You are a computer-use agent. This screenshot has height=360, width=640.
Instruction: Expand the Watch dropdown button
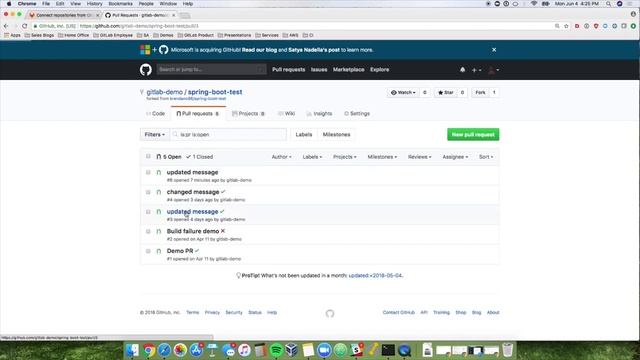[x=403, y=93]
